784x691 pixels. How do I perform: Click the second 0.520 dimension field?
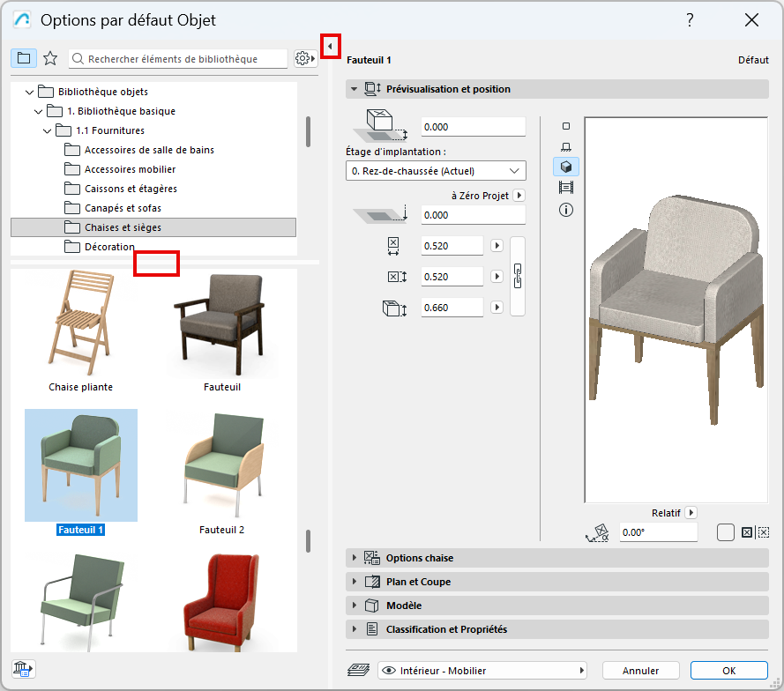452,277
